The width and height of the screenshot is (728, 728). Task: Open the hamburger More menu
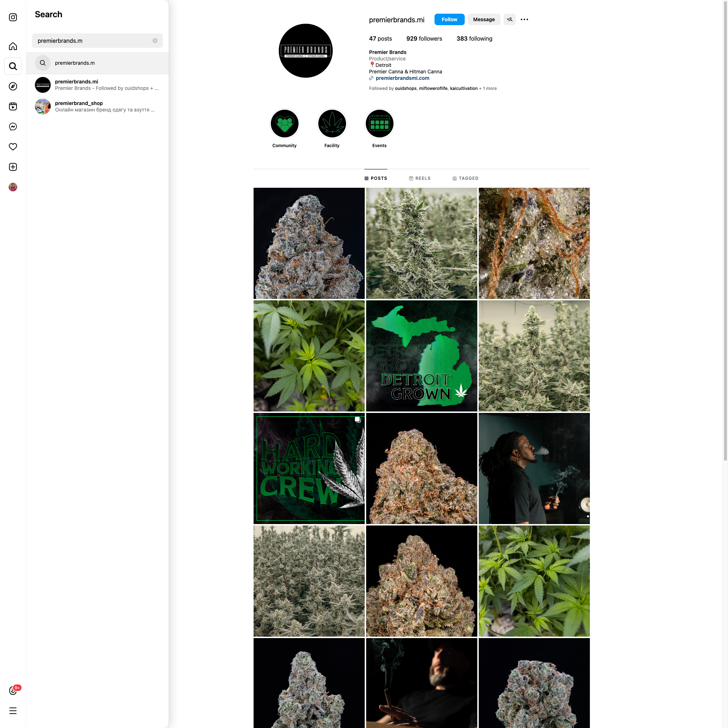13,711
